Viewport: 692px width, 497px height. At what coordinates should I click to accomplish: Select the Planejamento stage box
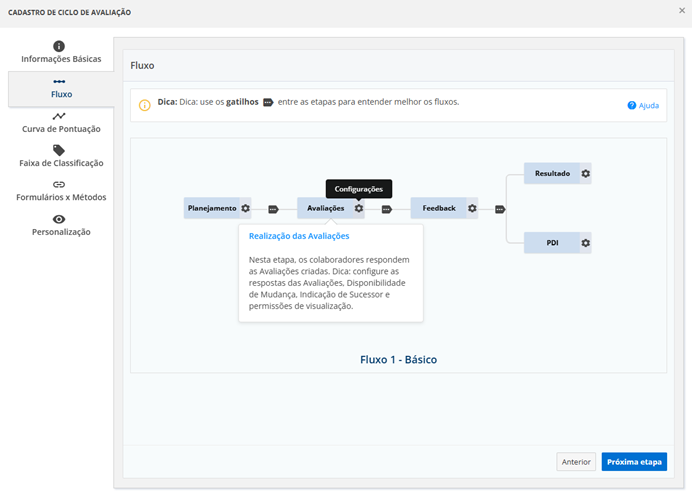click(x=212, y=209)
